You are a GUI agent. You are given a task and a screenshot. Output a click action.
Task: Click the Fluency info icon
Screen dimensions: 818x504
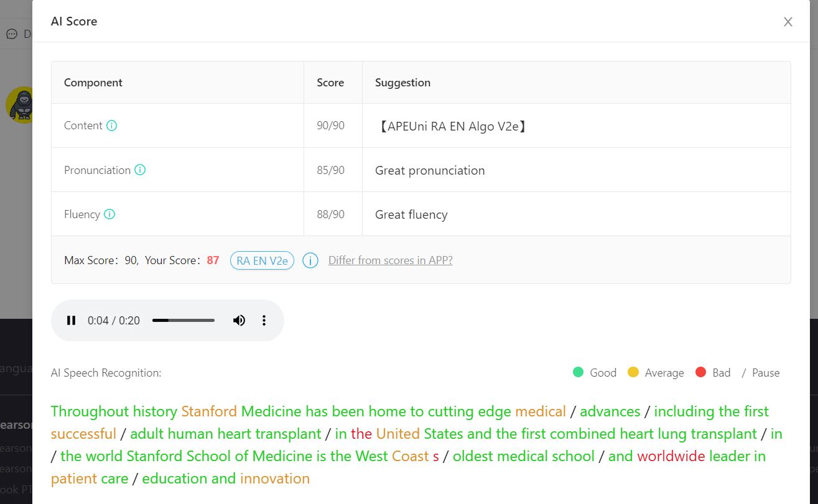(x=109, y=214)
